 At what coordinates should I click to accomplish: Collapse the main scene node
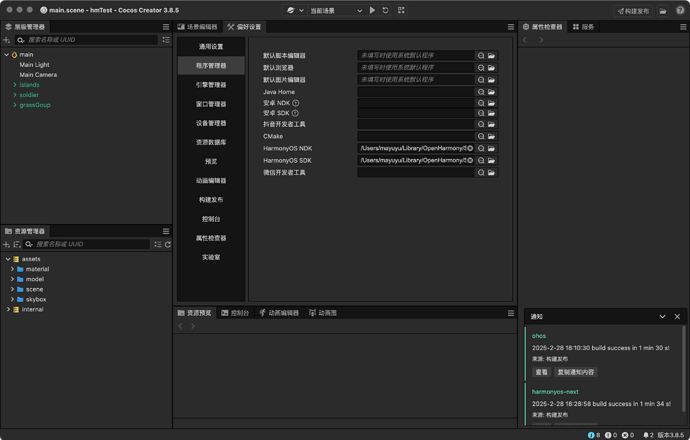[x=7, y=55]
